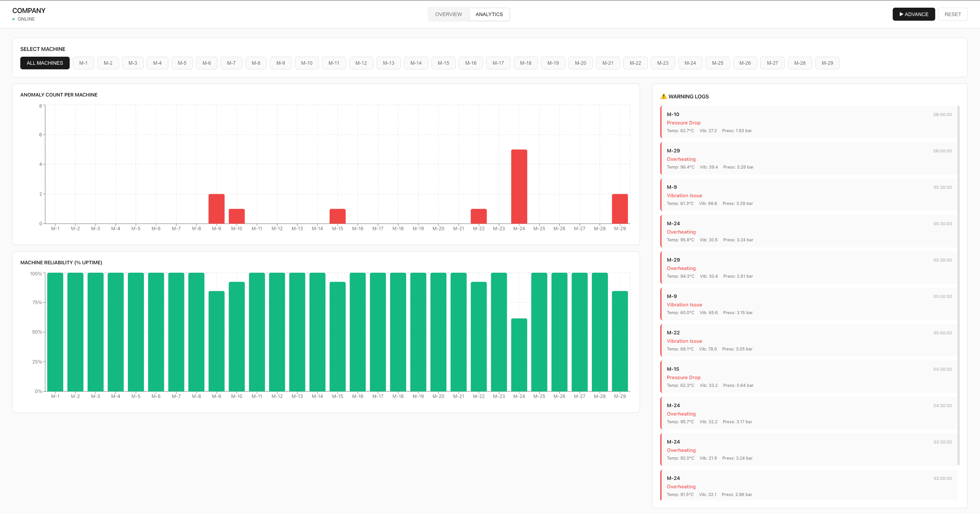This screenshot has height=514, width=980.
Task: Open M-22 Vibration Issue warning entry
Action: (808, 340)
